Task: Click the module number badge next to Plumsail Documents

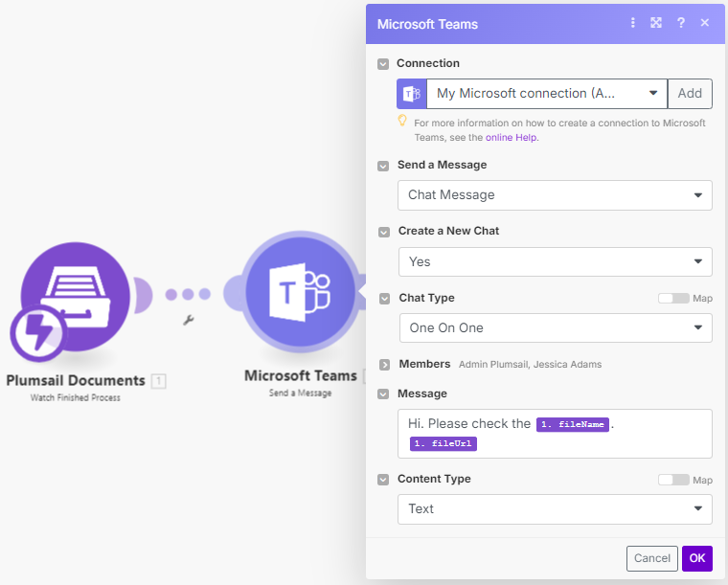Action: [158, 381]
